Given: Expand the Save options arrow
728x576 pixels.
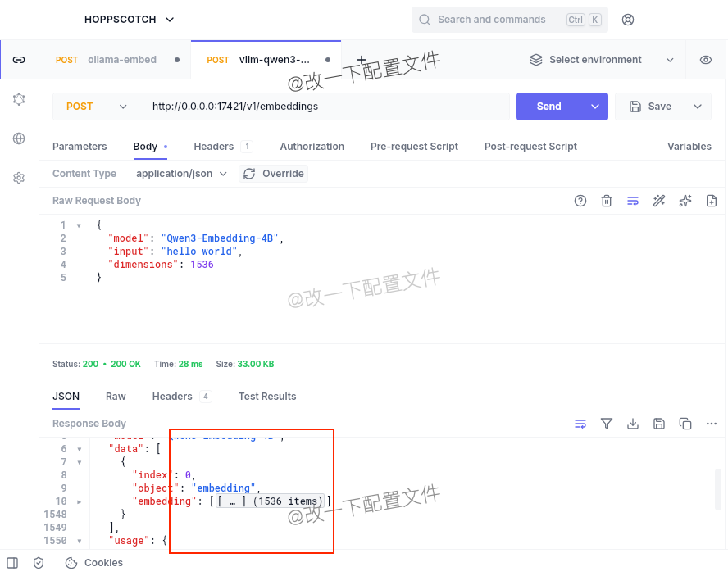Looking at the screenshot, I should pos(698,107).
